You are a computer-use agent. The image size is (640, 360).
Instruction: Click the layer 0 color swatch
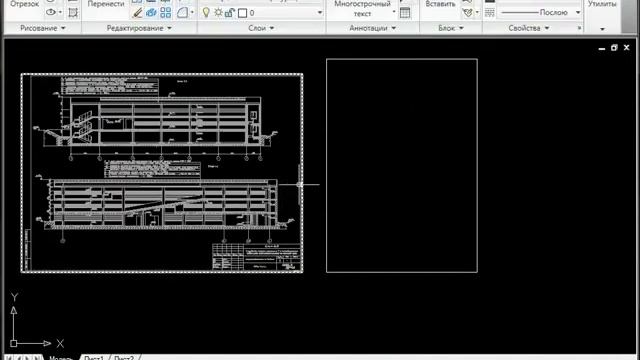(242, 13)
